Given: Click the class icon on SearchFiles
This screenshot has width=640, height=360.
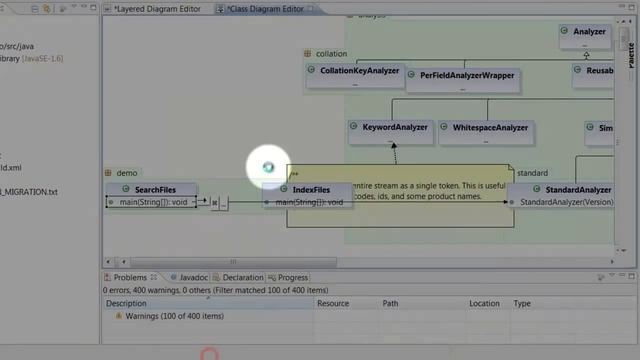Looking at the screenshot, I should click(126, 189).
